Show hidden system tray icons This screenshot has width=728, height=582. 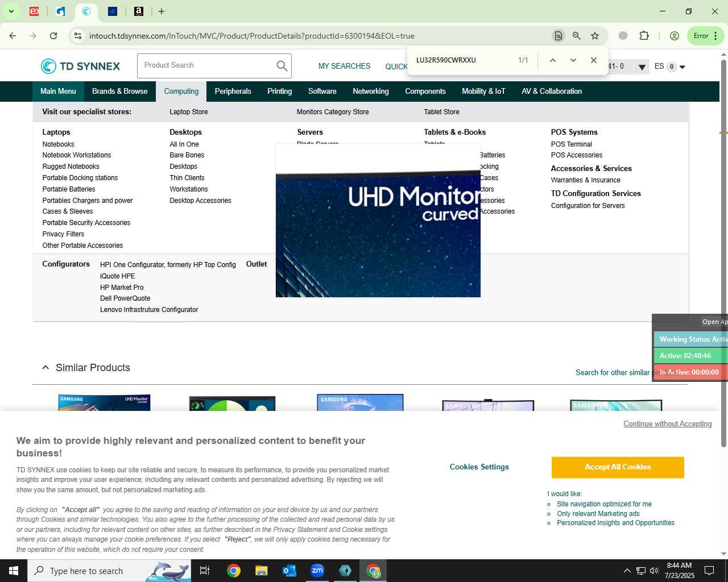tap(627, 571)
